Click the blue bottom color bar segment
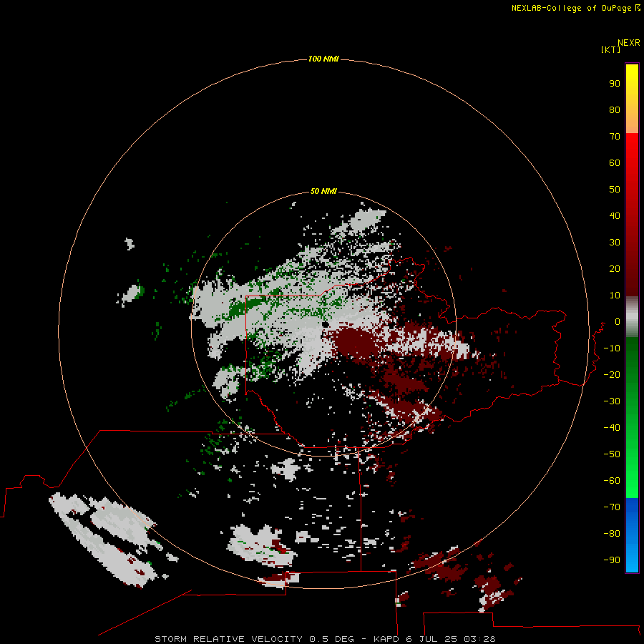644x644 pixels. [632, 535]
